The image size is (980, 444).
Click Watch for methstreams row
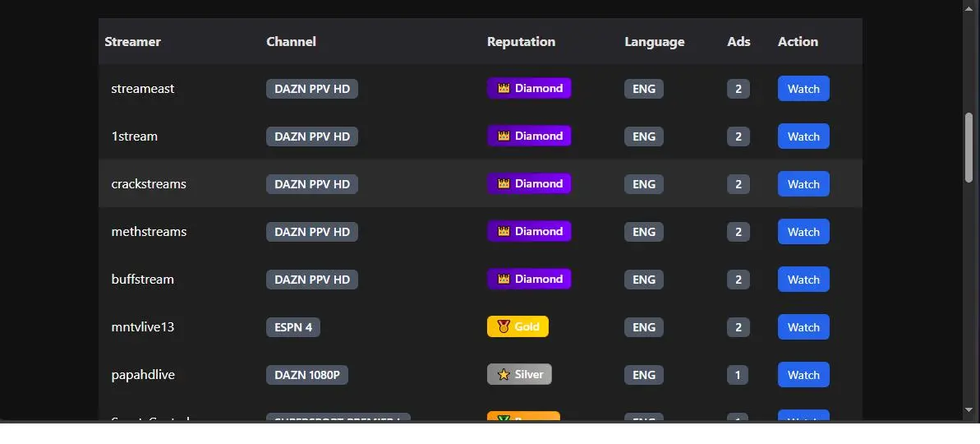click(x=803, y=231)
